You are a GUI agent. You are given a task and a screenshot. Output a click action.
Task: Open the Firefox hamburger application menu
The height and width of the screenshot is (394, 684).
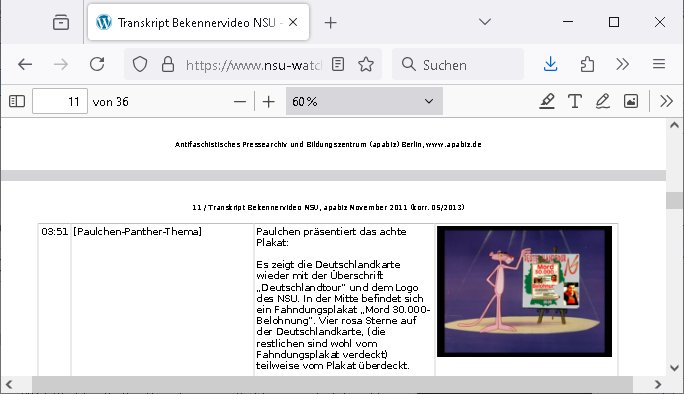[659, 65]
